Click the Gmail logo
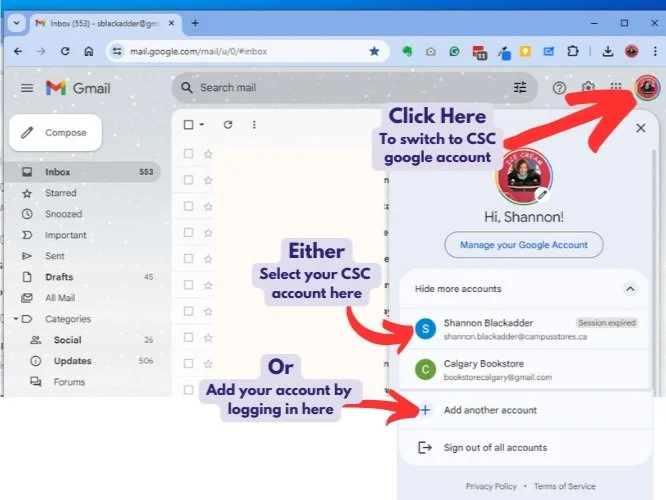Screen dimensions: 666x500 click(78, 88)
